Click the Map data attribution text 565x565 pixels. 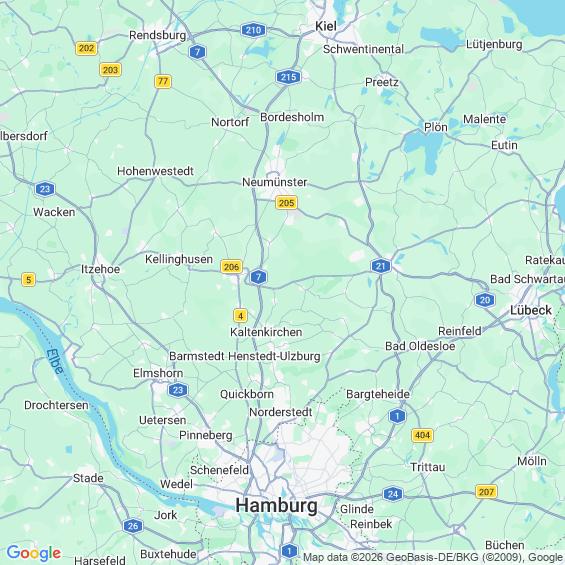click(434, 557)
